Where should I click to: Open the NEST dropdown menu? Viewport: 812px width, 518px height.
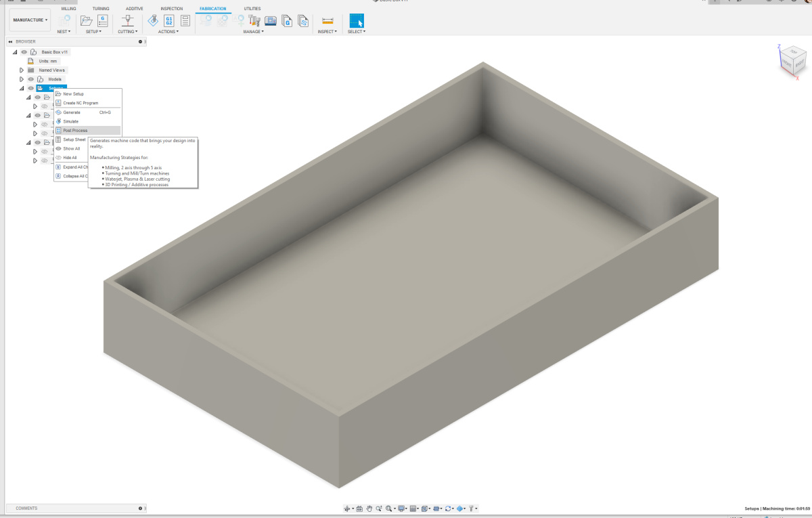click(65, 31)
